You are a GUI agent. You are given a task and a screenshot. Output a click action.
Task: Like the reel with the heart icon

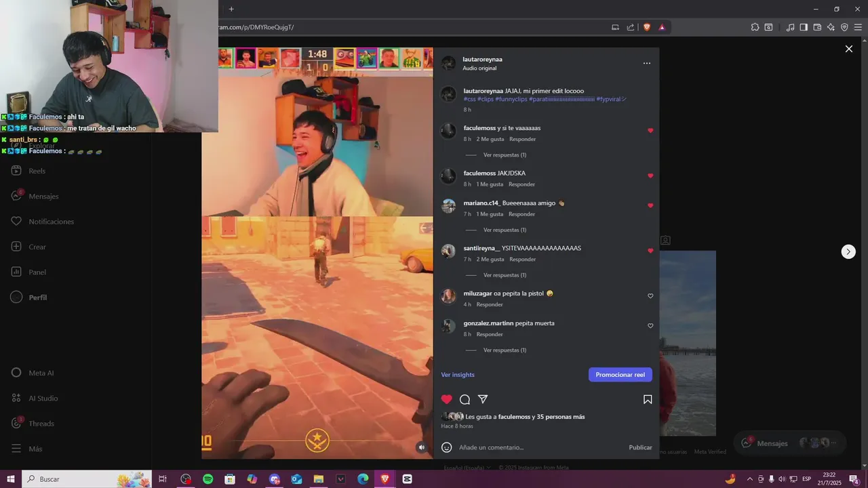click(x=446, y=399)
